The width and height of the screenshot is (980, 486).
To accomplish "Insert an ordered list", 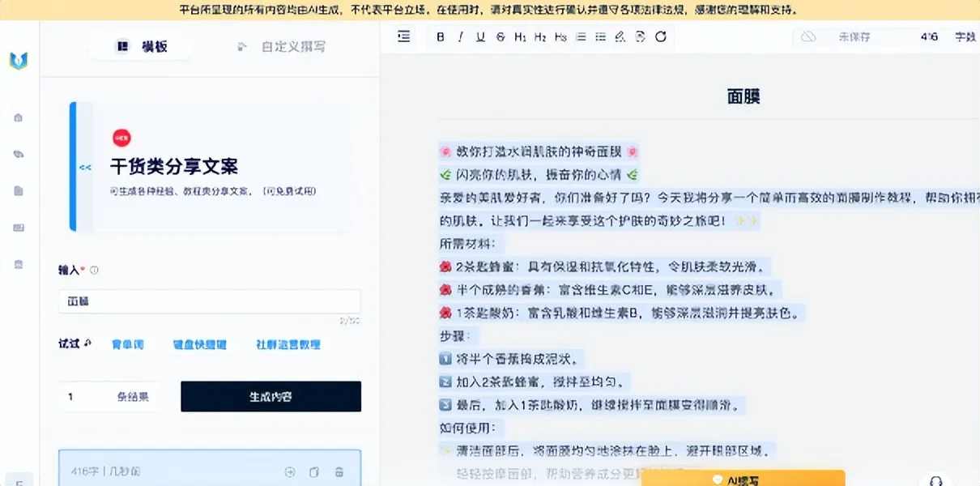I will point(581,36).
